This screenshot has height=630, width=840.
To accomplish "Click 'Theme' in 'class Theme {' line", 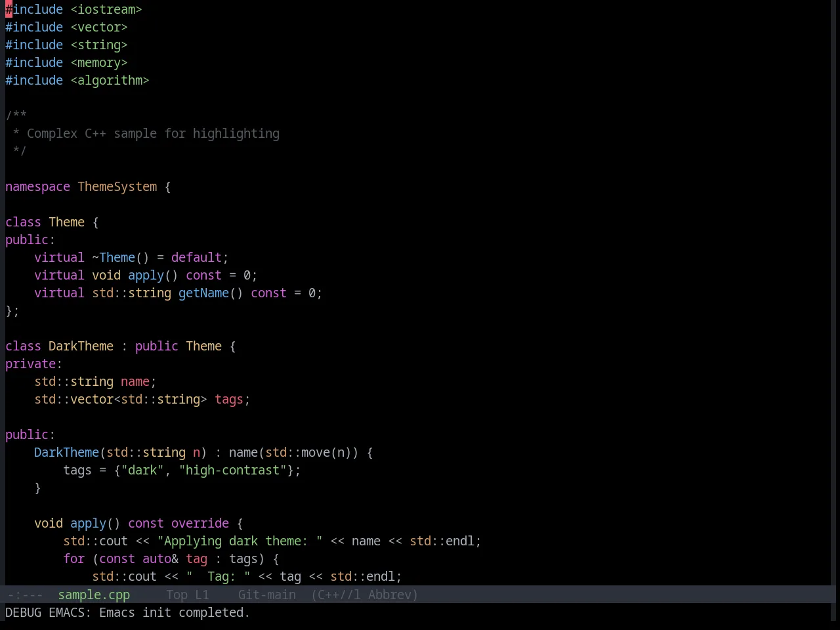I will [66, 222].
